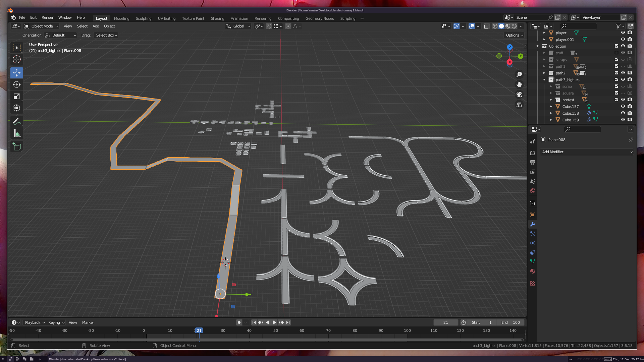
Task: Select the Scale tool in toolbar
Action: tap(17, 97)
